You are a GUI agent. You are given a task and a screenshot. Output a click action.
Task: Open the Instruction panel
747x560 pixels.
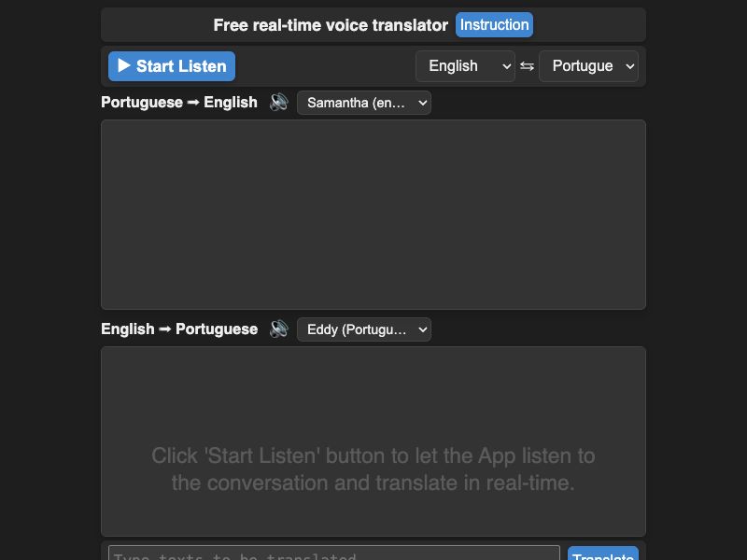(x=494, y=24)
